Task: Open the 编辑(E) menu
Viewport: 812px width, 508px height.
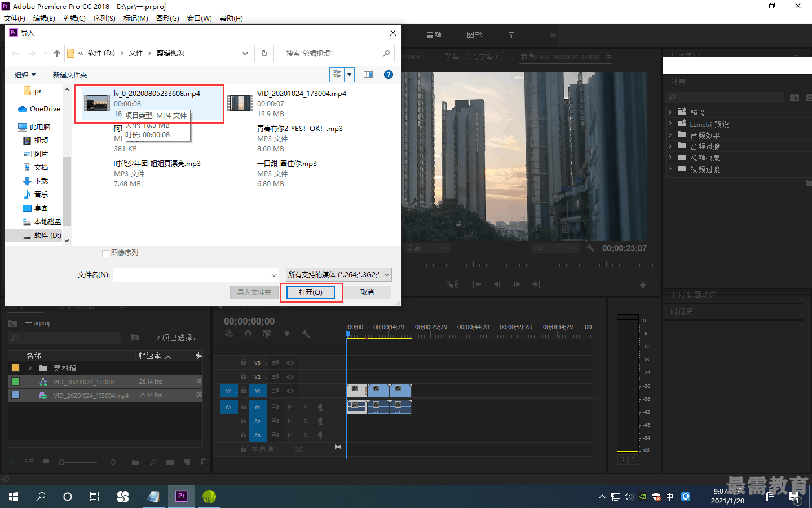Action: (x=44, y=19)
